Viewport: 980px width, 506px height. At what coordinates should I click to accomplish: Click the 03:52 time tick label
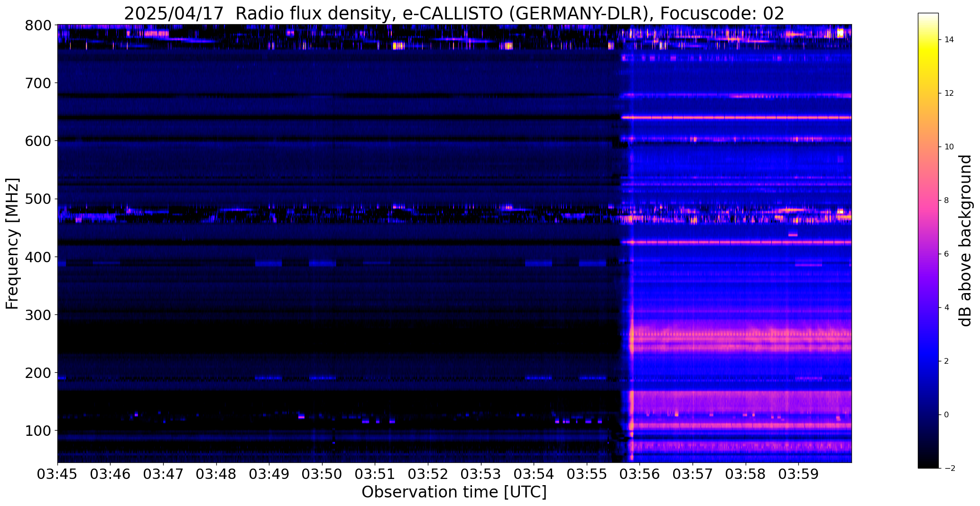click(x=428, y=475)
